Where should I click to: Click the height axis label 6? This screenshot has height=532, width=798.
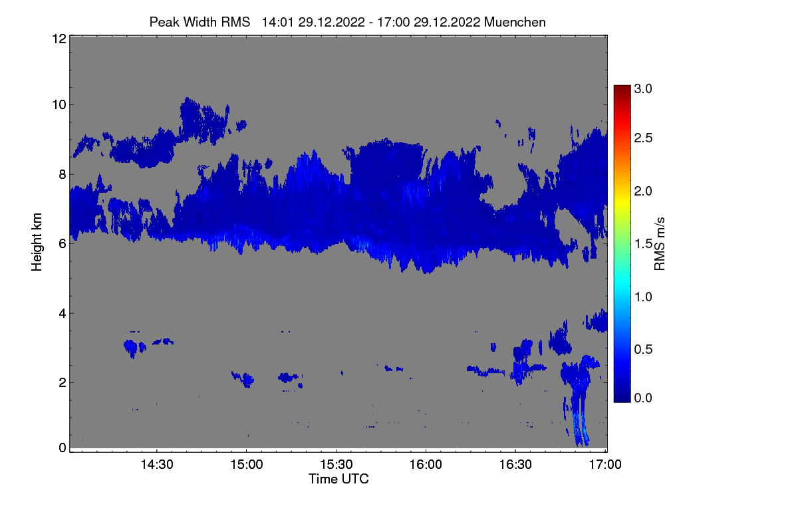pyautogui.click(x=62, y=243)
